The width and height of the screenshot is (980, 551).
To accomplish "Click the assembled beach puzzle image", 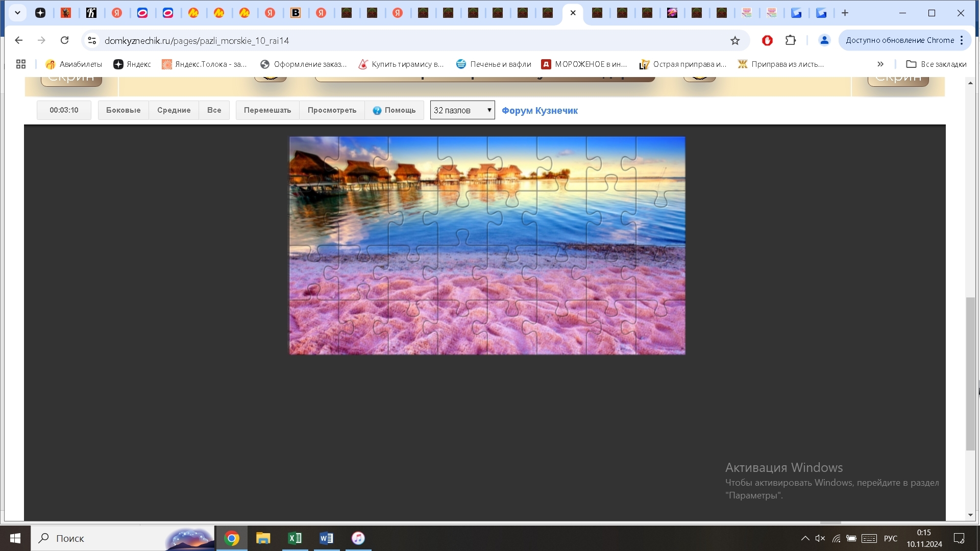I will coord(487,245).
